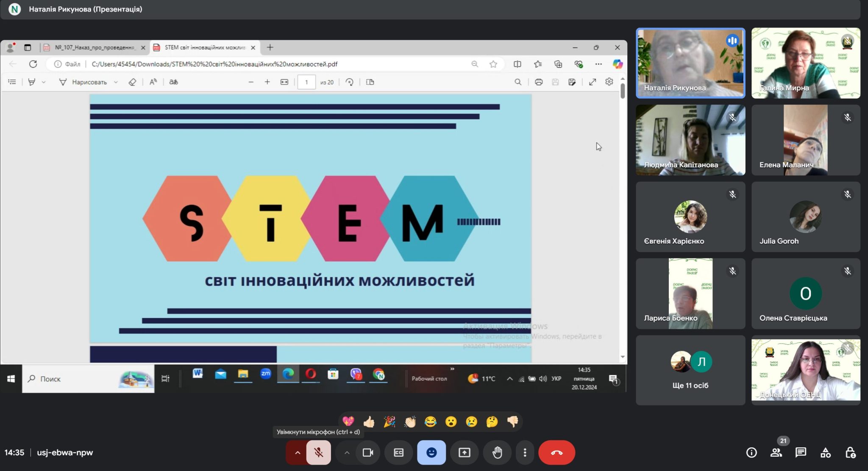Send thumbs up reaction
Viewport: 868px width, 471px height.
coord(369,421)
